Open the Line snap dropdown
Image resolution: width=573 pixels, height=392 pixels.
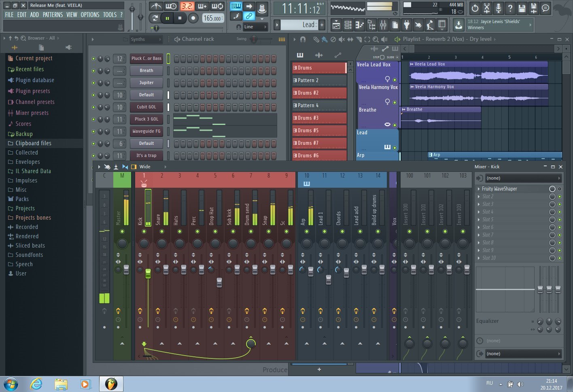coord(255,27)
